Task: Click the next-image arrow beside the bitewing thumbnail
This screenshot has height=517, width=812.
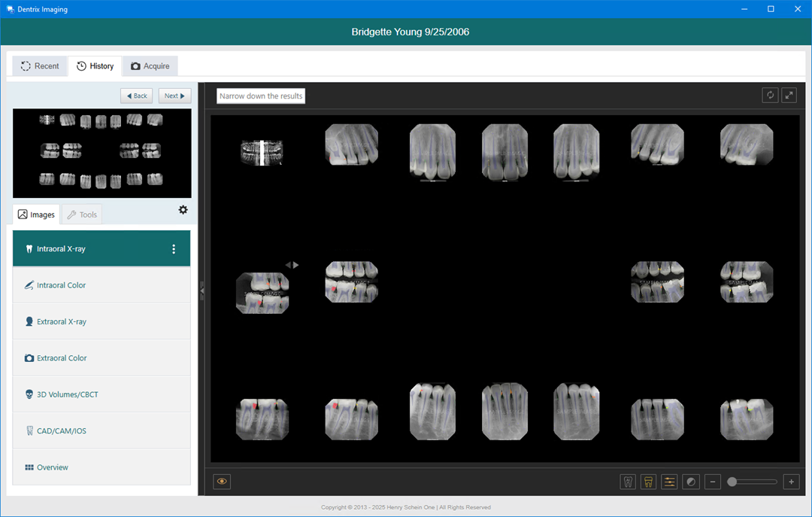Action: [x=294, y=264]
